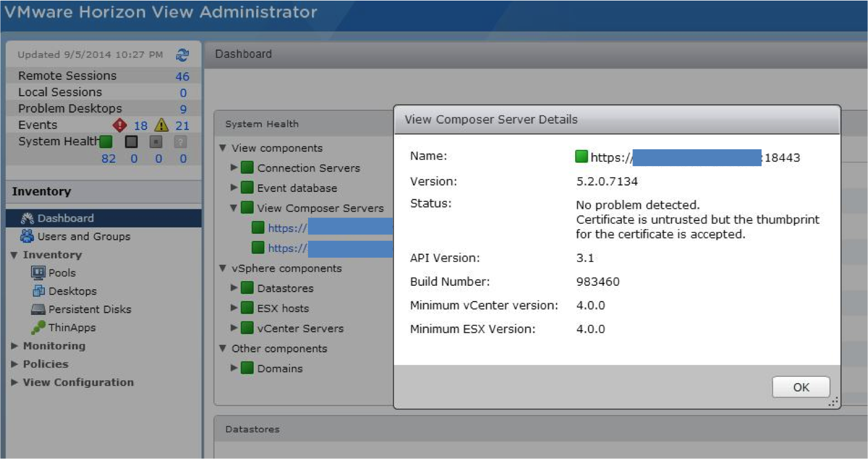The image size is (868, 459).
Task: Collapse the Inventory tree section
Action: [x=15, y=255]
